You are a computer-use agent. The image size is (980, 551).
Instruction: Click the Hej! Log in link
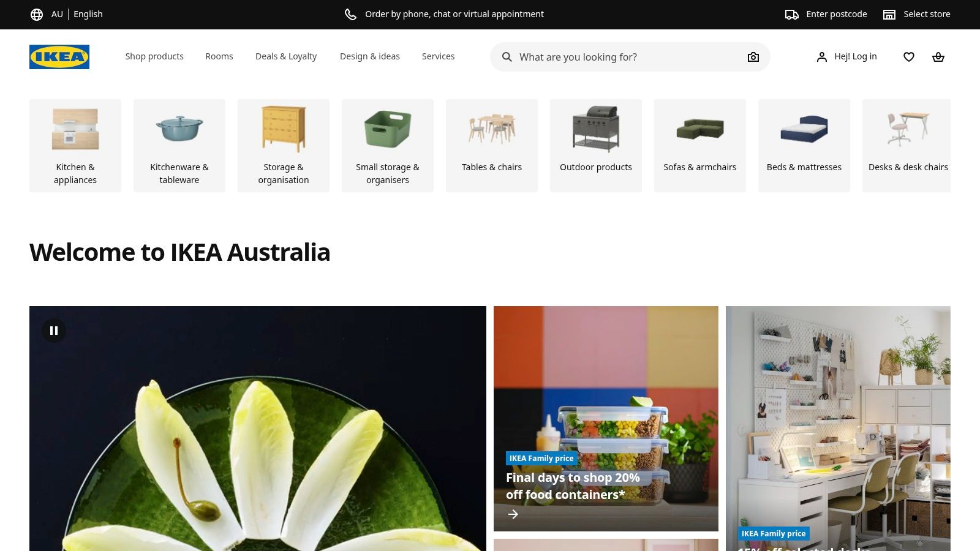coord(855,56)
